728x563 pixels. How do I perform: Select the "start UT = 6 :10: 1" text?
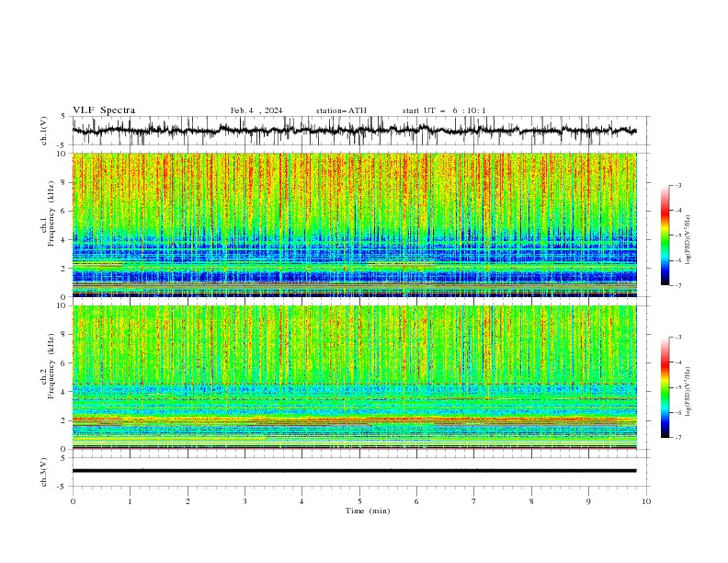pos(444,110)
